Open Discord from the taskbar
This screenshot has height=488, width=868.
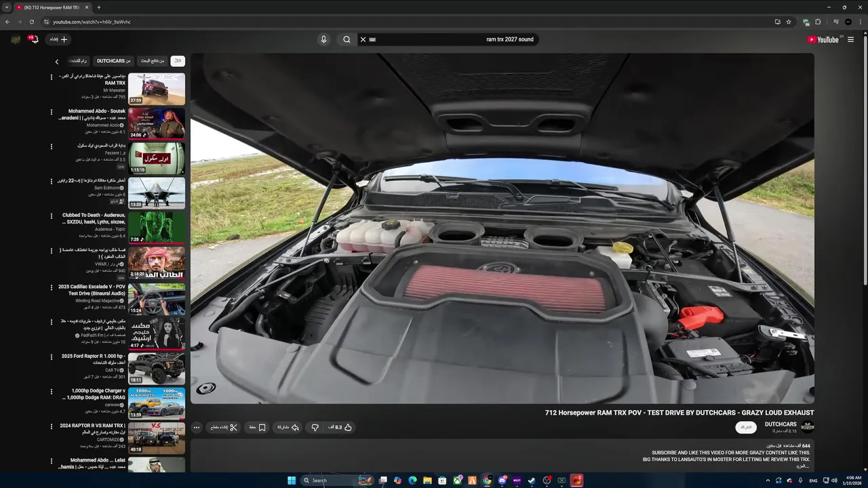click(502, 481)
